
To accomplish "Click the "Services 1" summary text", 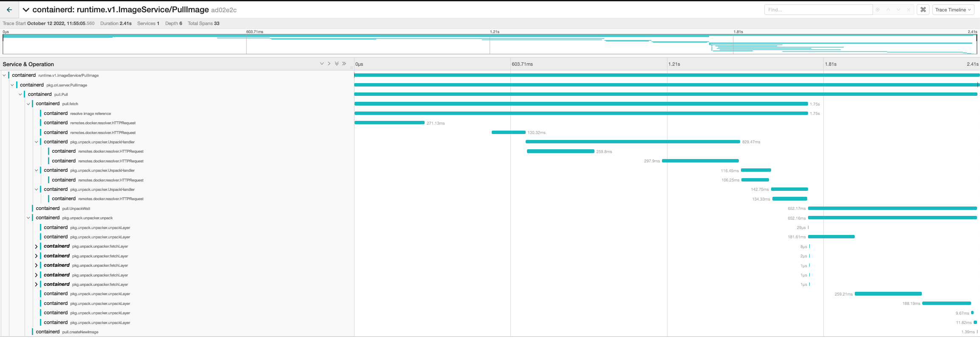I will [x=148, y=23].
